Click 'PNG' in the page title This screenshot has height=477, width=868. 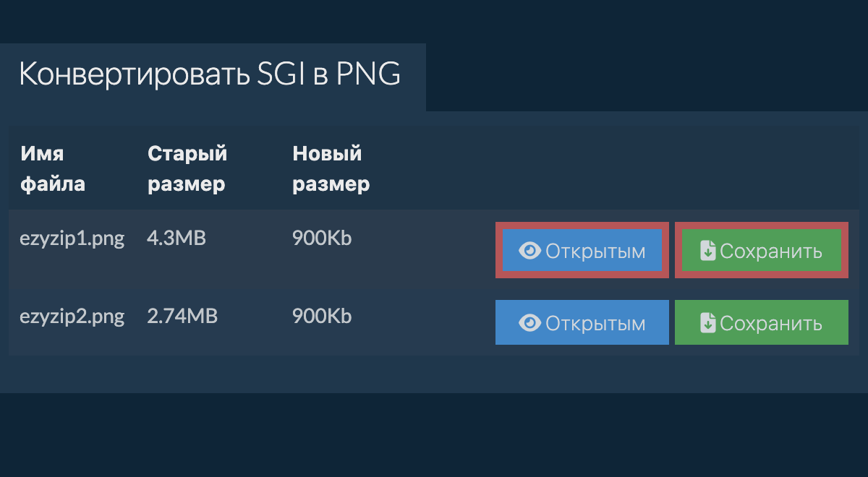pos(368,75)
